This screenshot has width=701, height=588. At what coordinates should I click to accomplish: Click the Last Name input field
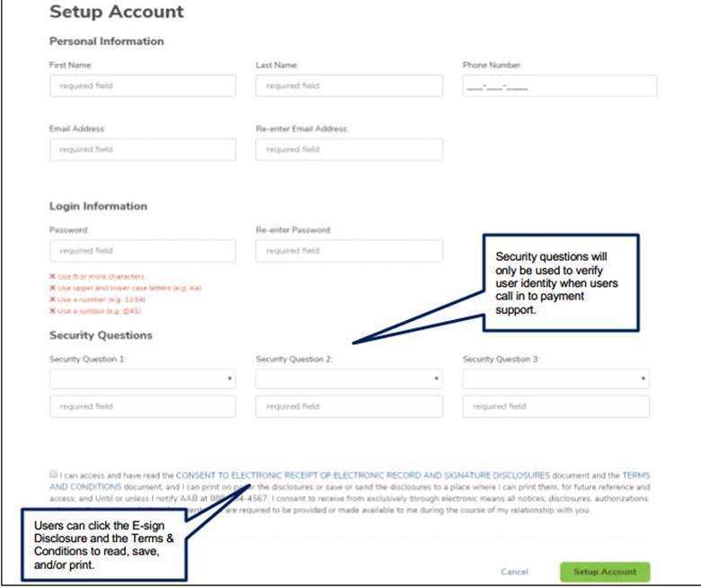(350, 85)
